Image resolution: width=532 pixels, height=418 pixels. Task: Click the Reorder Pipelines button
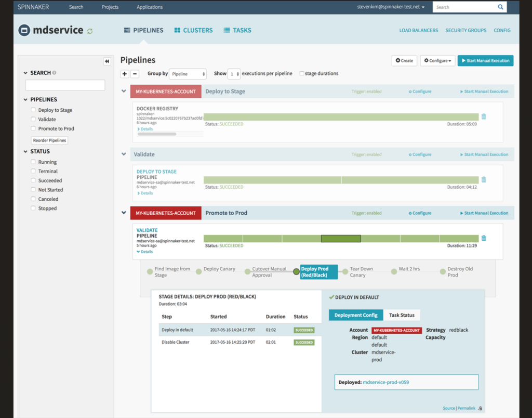[x=49, y=140]
